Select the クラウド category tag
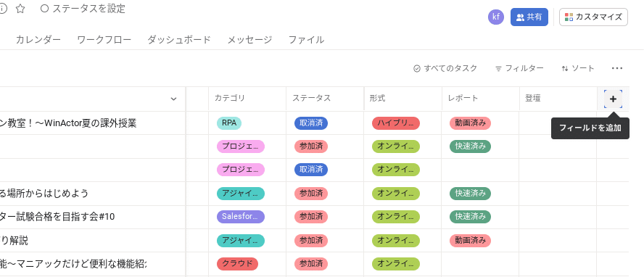The width and height of the screenshot is (644, 277). [x=237, y=263]
